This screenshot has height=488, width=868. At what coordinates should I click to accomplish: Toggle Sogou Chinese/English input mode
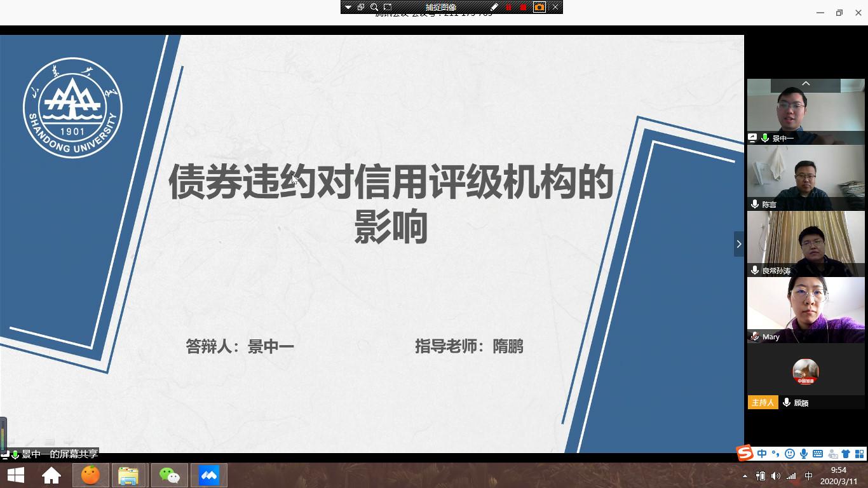point(762,454)
